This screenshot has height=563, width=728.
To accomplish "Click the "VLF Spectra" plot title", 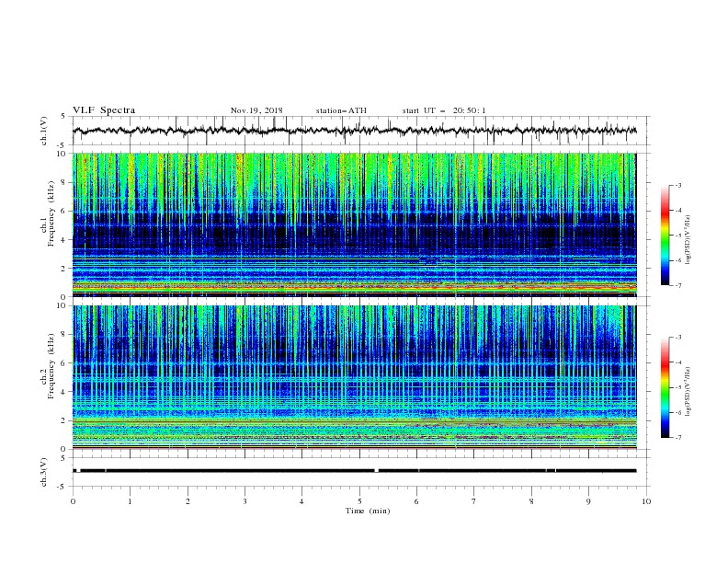I will [x=104, y=110].
